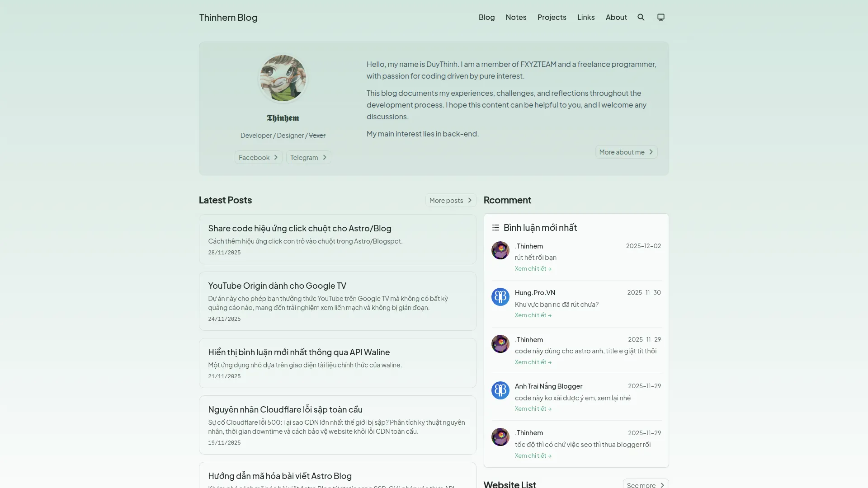
Task: Open the Cloudflare outage post
Action: click(285, 409)
